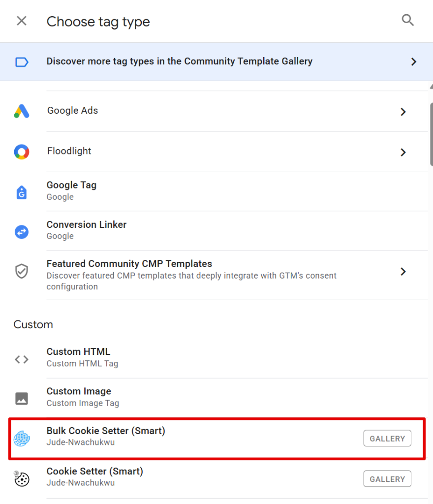Click the Cookie Setter (Smart) cookie icon
433x504 pixels.
click(22, 478)
